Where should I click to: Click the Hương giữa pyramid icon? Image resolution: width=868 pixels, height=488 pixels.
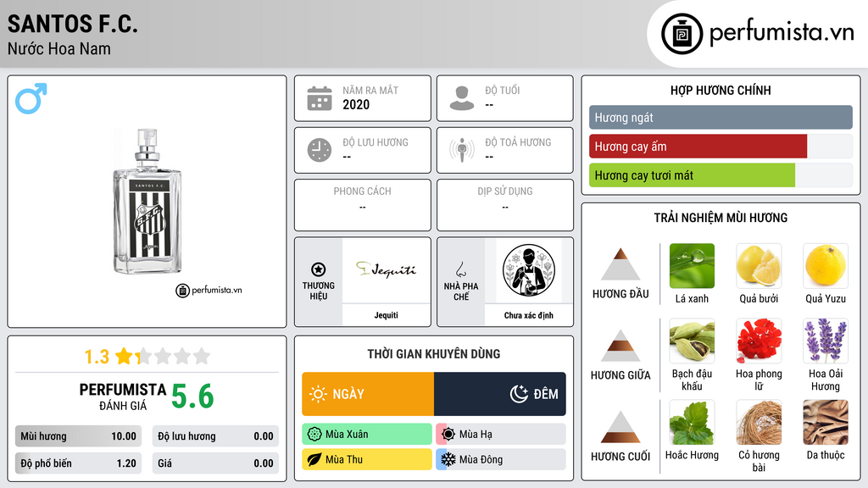(x=620, y=346)
